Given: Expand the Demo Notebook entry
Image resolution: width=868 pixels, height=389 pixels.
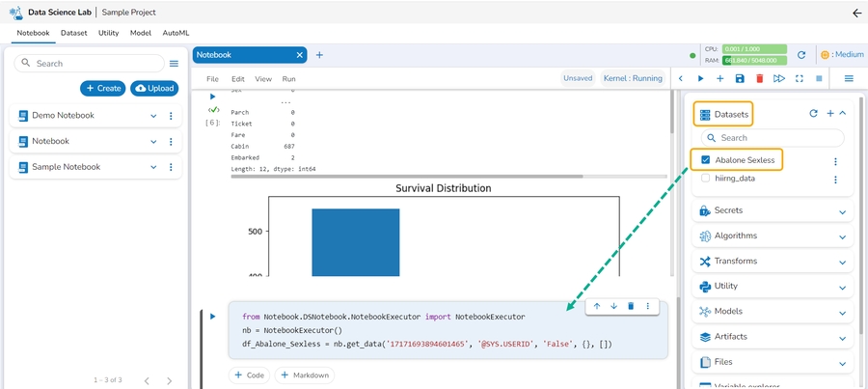Looking at the screenshot, I should 152,116.
